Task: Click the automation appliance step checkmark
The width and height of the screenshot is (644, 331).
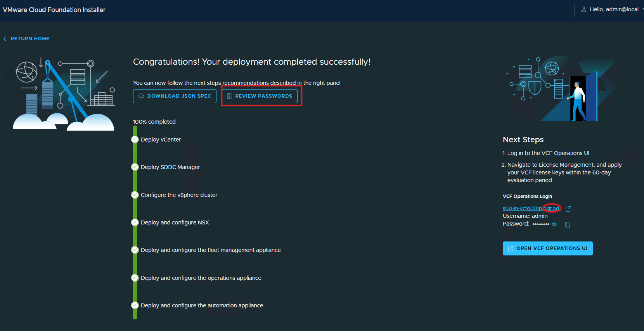Action: pyautogui.click(x=135, y=305)
